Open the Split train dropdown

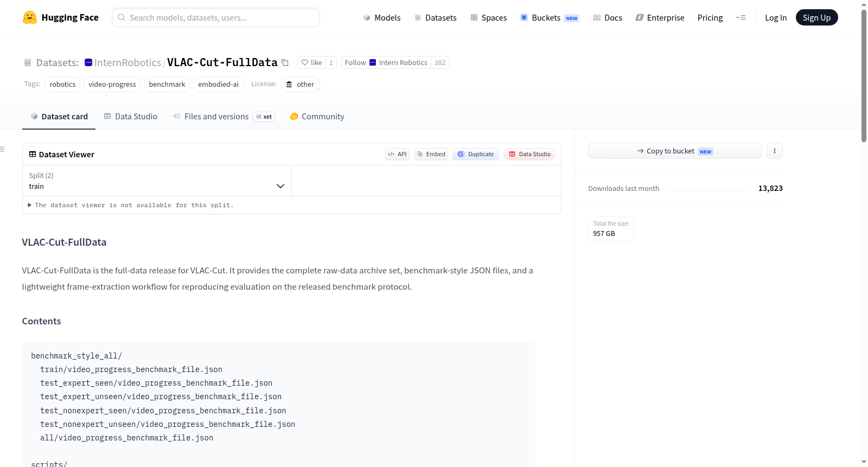click(157, 181)
